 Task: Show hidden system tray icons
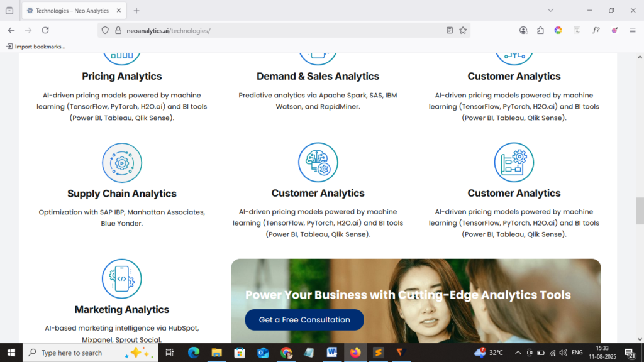point(518,353)
